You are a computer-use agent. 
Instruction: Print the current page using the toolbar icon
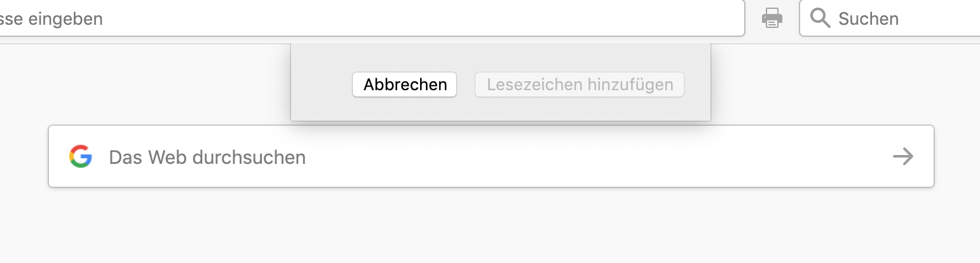click(x=772, y=18)
